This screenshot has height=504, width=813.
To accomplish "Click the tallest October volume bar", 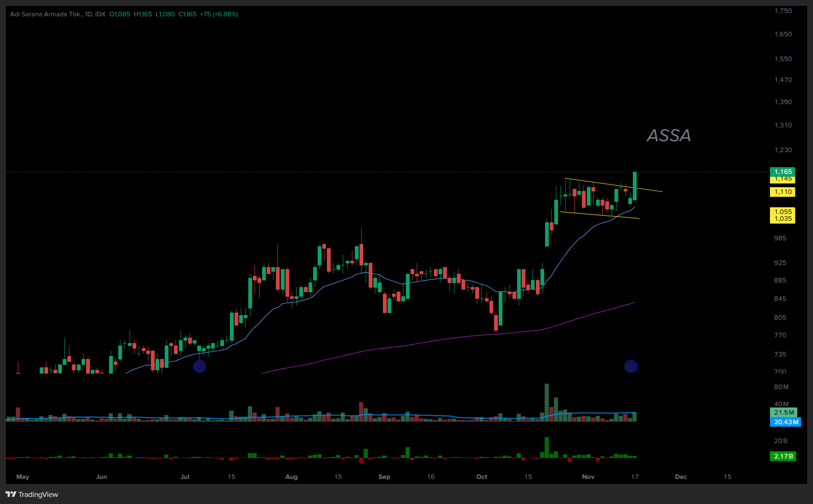I will click(547, 401).
